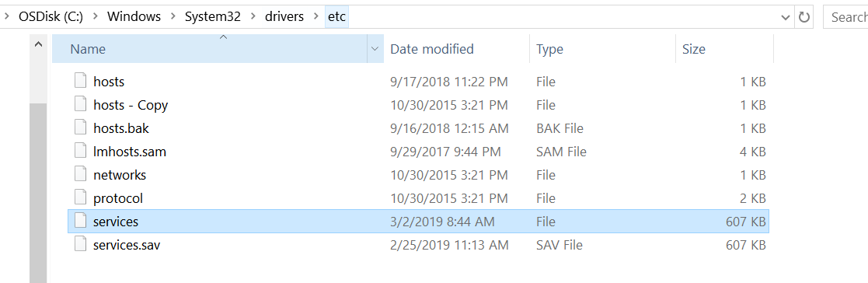868x283 pixels.
Task: Refresh the etc folder view
Action: (804, 17)
